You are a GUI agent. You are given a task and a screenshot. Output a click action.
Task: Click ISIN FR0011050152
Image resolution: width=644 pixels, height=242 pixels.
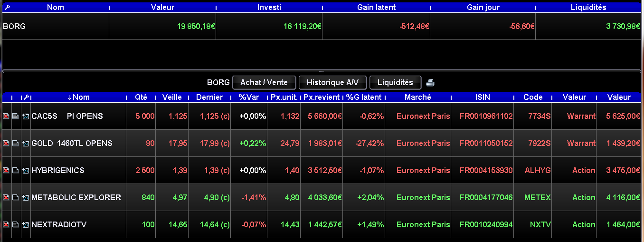tap(486, 144)
